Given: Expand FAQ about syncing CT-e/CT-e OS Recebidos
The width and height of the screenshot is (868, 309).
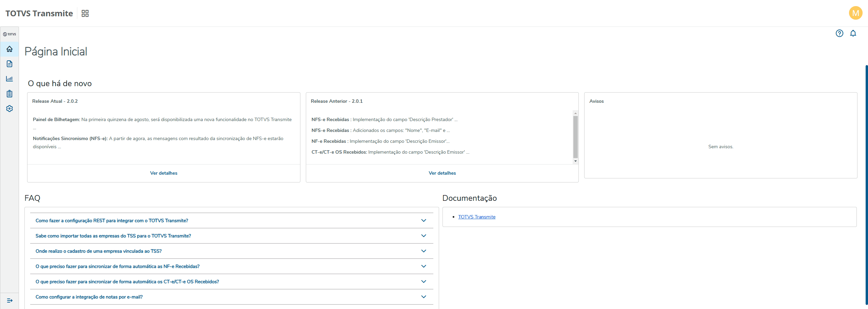Looking at the screenshot, I should tap(232, 282).
